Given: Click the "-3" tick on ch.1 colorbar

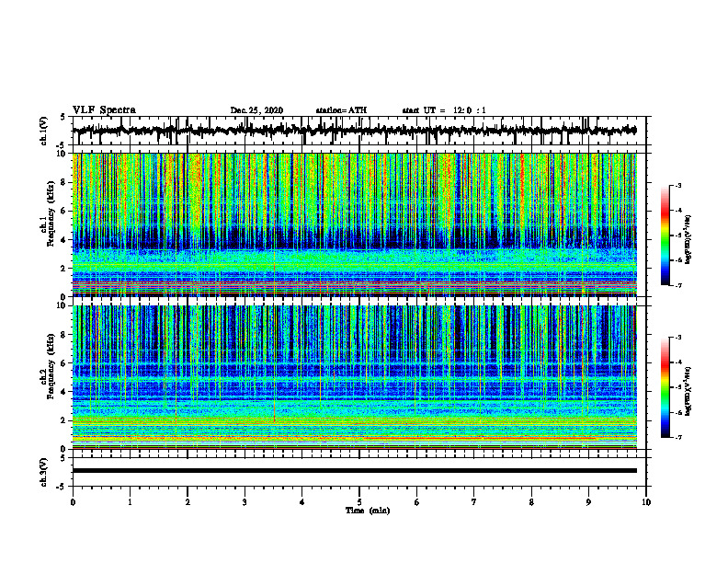Looking at the screenshot, I should (x=678, y=186).
